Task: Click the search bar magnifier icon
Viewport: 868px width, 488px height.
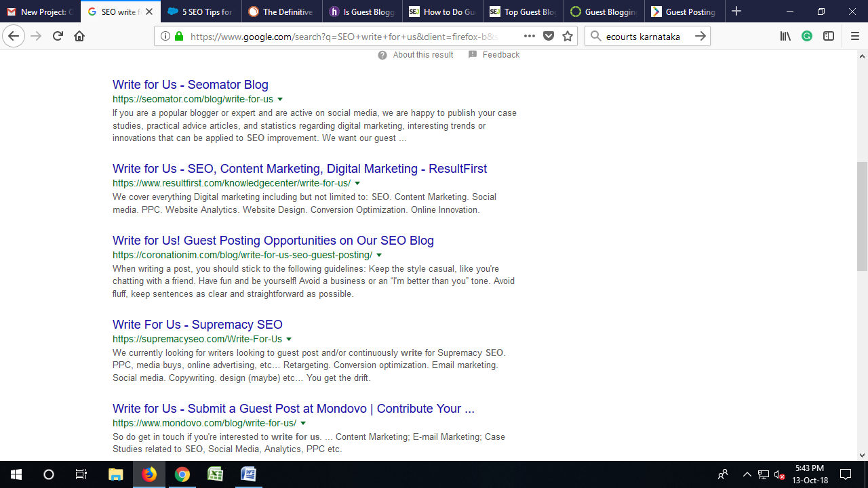Action: click(596, 37)
